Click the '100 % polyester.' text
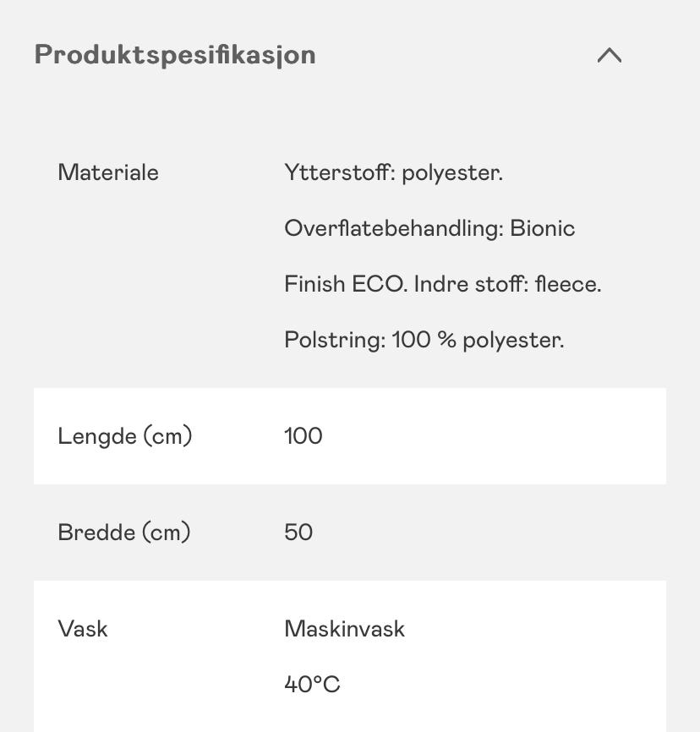This screenshot has height=732, width=700. click(x=479, y=340)
